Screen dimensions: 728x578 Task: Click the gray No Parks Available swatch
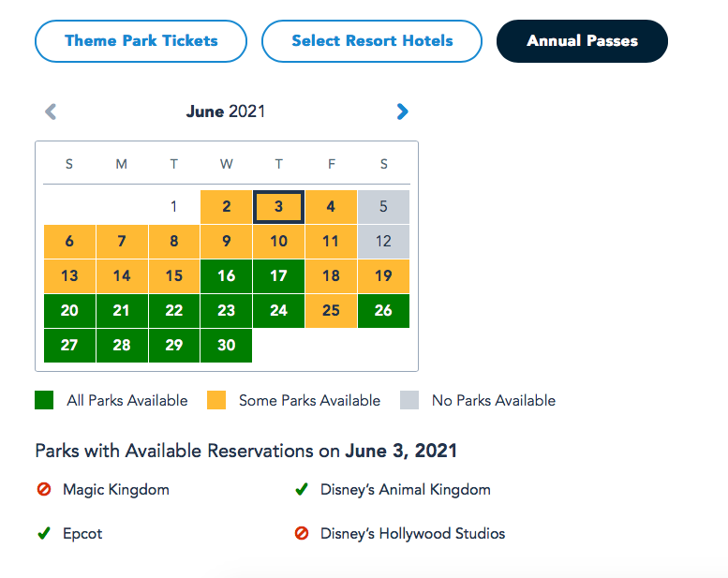tap(409, 401)
